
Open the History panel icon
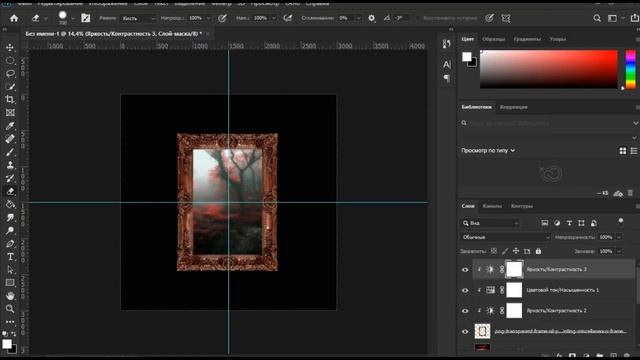(447, 44)
